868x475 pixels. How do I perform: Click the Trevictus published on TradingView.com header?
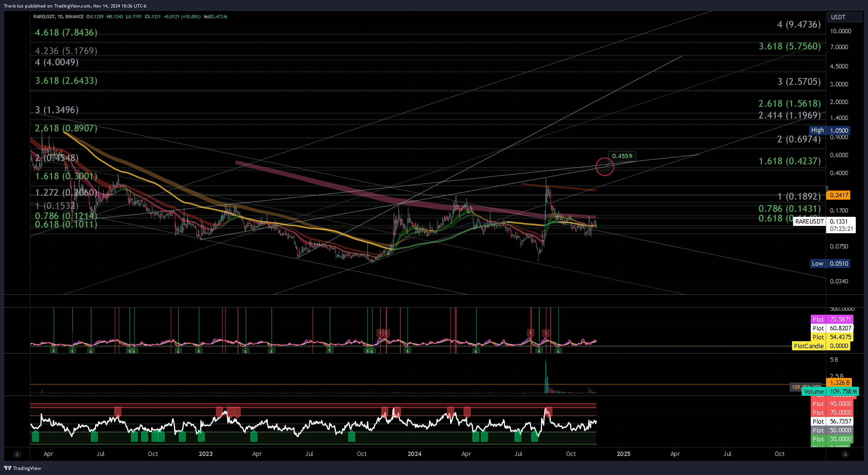click(x=75, y=6)
